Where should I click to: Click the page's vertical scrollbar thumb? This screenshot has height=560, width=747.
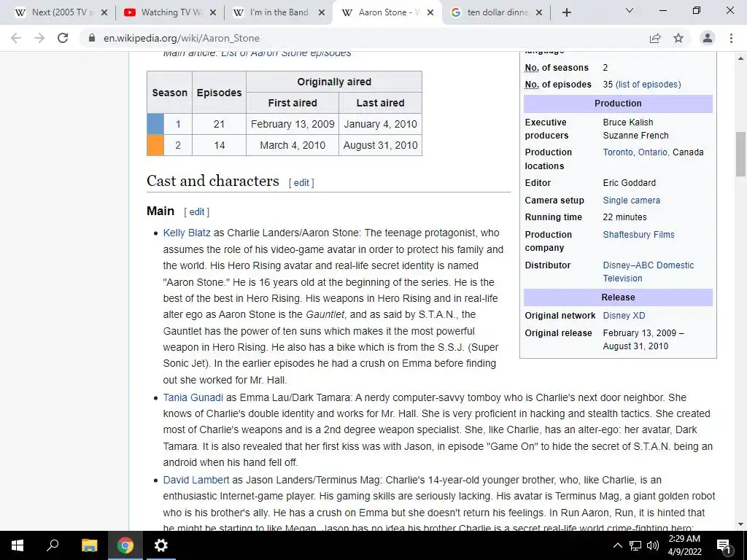pos(741,153)
